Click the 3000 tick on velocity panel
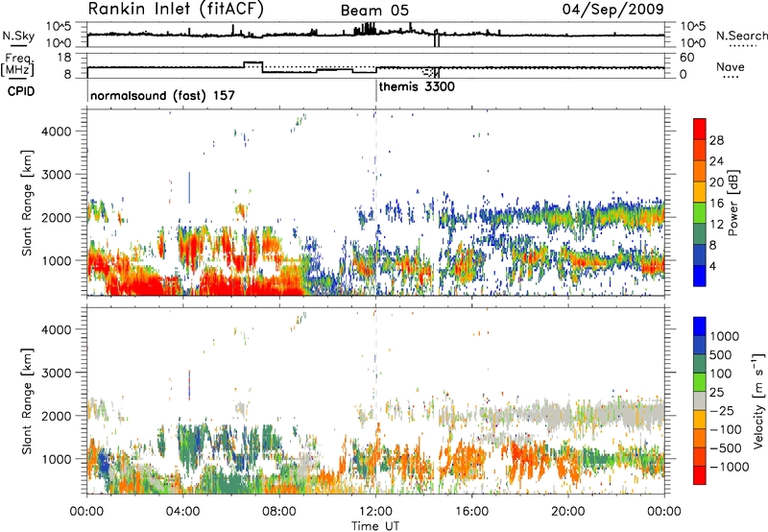768x532 pixels. click(x=56, y=373)
